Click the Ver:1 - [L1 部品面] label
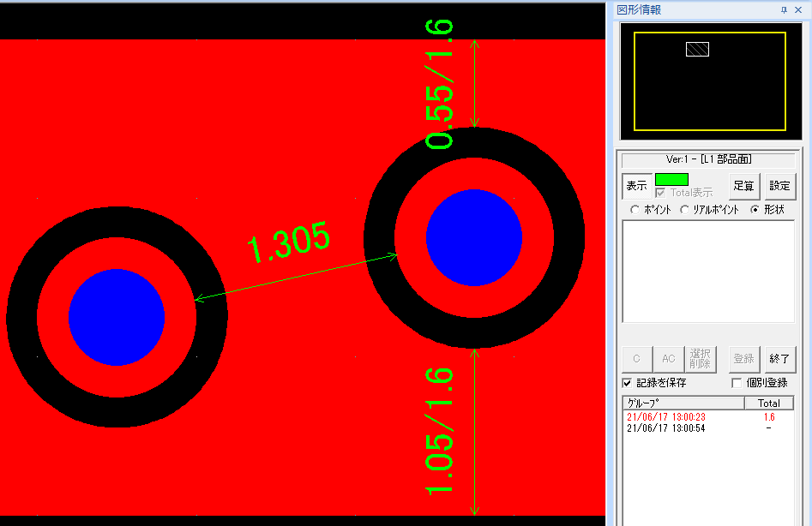The height and width of the screenshot is (526, 812). (708, 159)
